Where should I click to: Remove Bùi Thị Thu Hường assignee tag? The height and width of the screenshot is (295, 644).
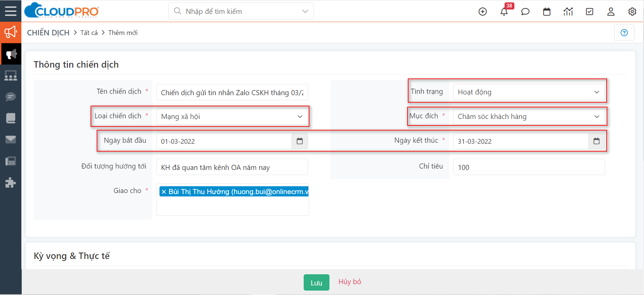pyautogui.click(x=164, y=192)
